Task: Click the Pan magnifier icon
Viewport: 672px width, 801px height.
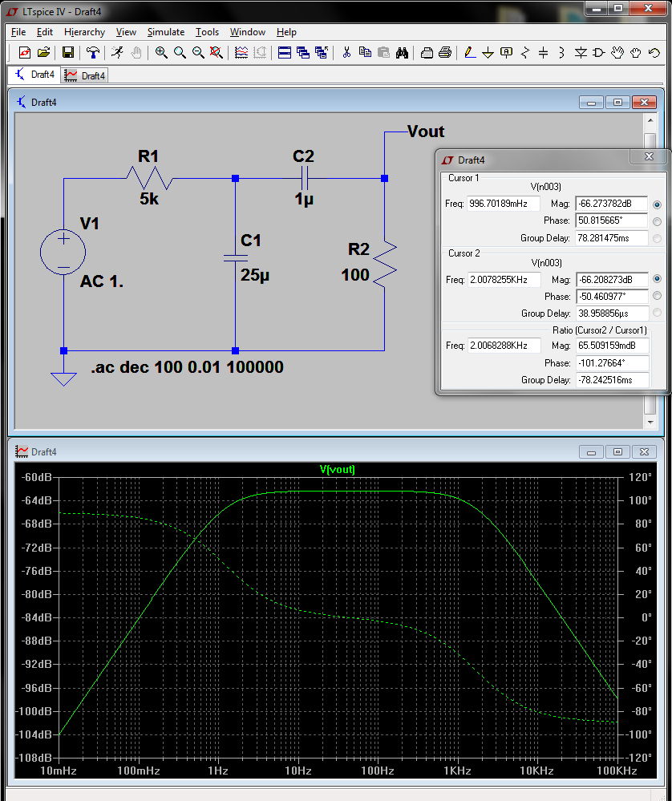Action: [x=180, y=52]
